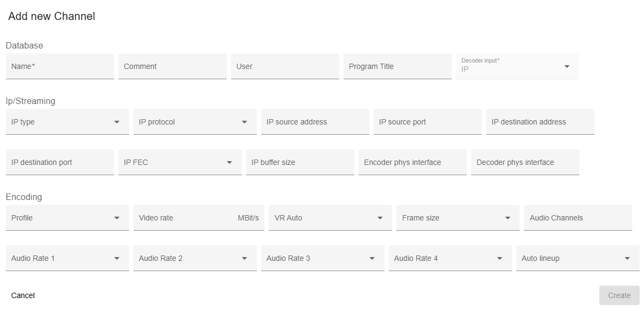Focus the required Name field
Screen dimensions: 644x311
(x=59, y=66)
